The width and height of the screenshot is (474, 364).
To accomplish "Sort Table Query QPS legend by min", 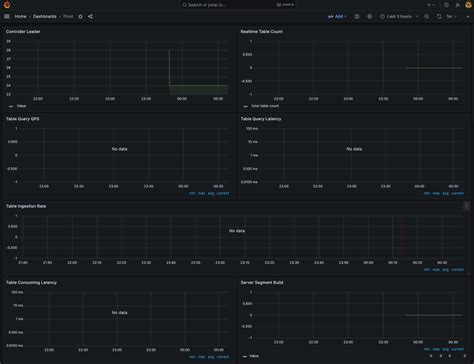I will pos(192,193).
